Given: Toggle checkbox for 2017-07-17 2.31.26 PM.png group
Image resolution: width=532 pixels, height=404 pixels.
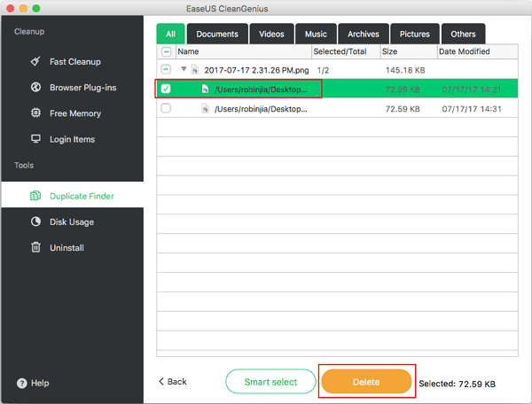Looking at the screenshot, I should 166,69.
